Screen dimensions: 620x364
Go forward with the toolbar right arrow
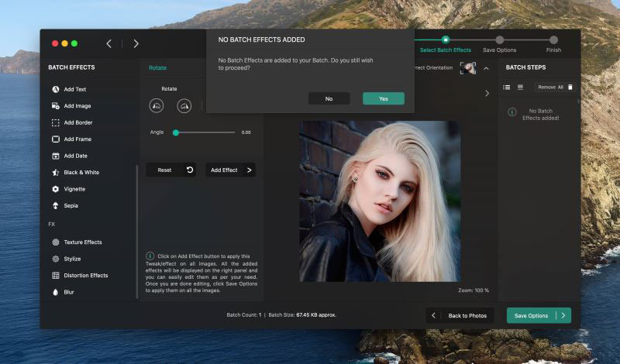136,43
